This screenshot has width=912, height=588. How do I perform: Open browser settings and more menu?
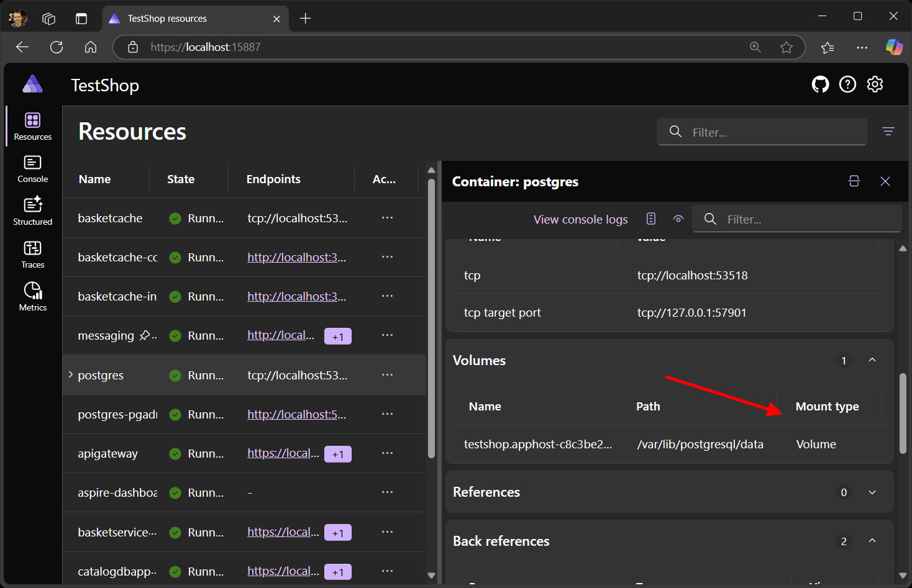pos(862,47)
